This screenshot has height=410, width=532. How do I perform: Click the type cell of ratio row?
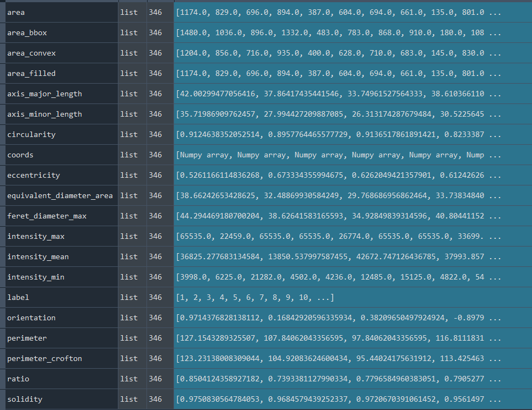pos(129,379)
